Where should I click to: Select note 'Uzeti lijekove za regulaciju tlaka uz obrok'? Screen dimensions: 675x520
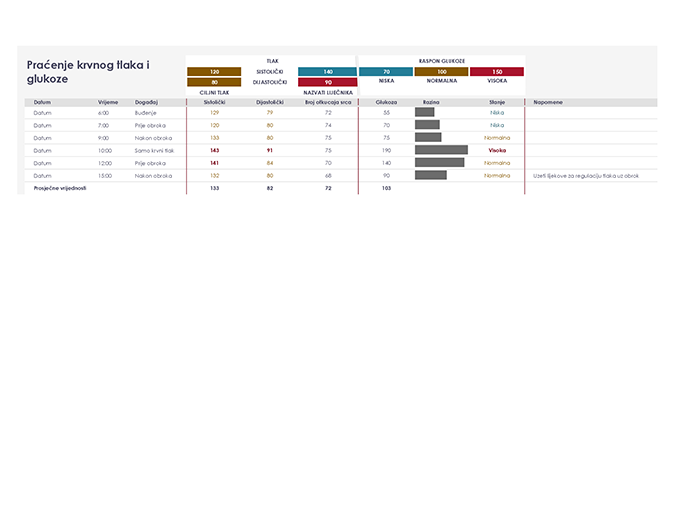click(x=586, y=176)
